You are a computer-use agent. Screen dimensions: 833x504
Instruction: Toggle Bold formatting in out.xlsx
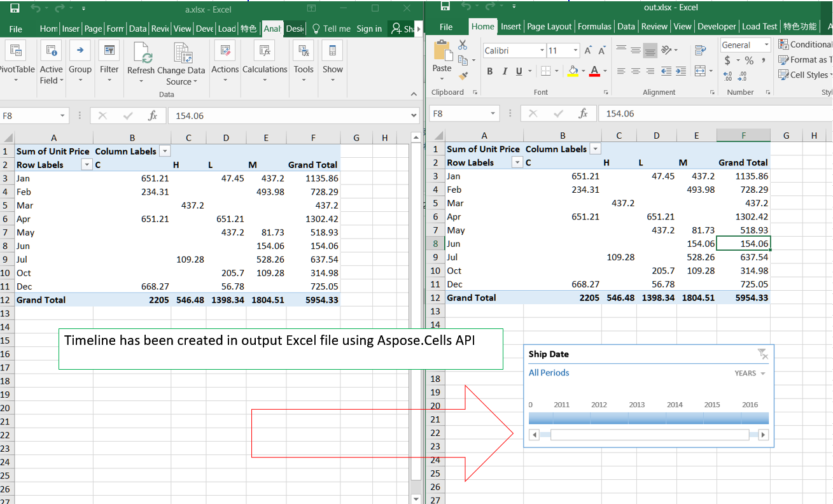489,71
